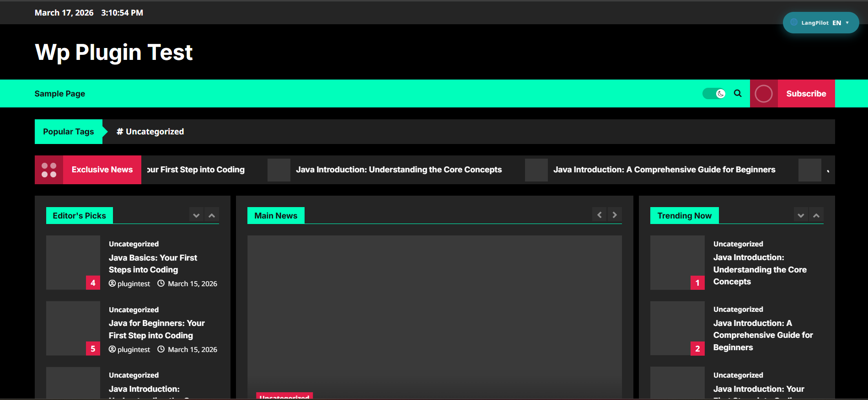Click March 15, 2026 date under Java Basics

click(x=193, y=284)
